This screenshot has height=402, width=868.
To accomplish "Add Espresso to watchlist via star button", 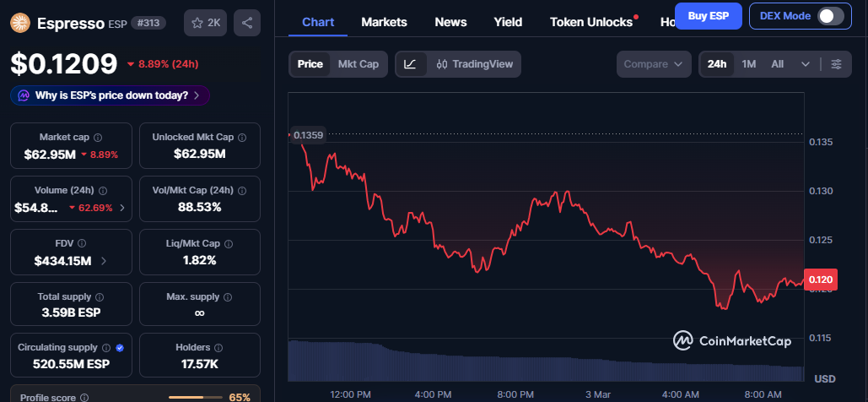I will pyautogui.click(x=205, y=23).
